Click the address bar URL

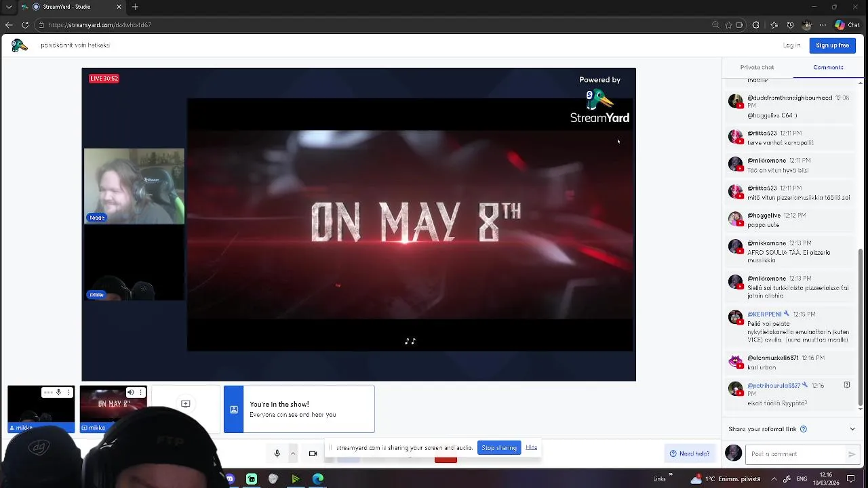[100, 25]
